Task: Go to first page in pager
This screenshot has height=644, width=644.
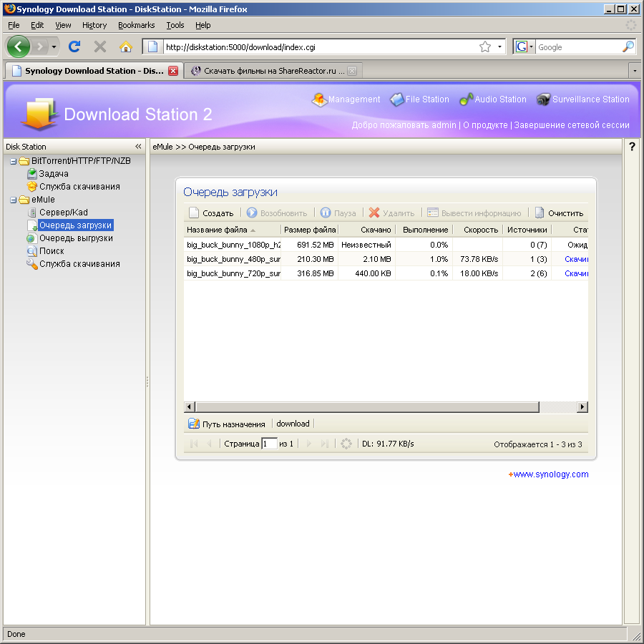Action: 194,444
